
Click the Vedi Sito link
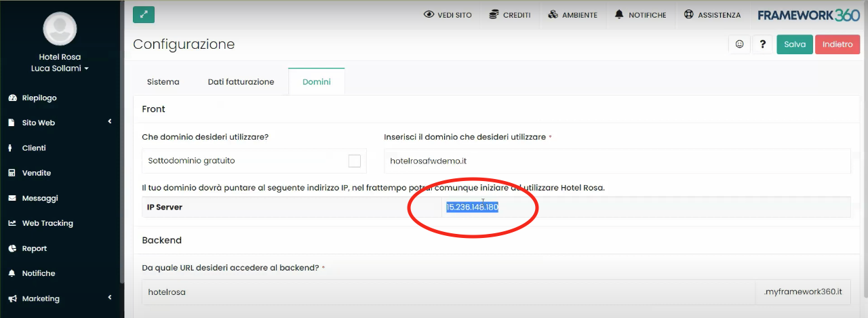coord(455,15)
